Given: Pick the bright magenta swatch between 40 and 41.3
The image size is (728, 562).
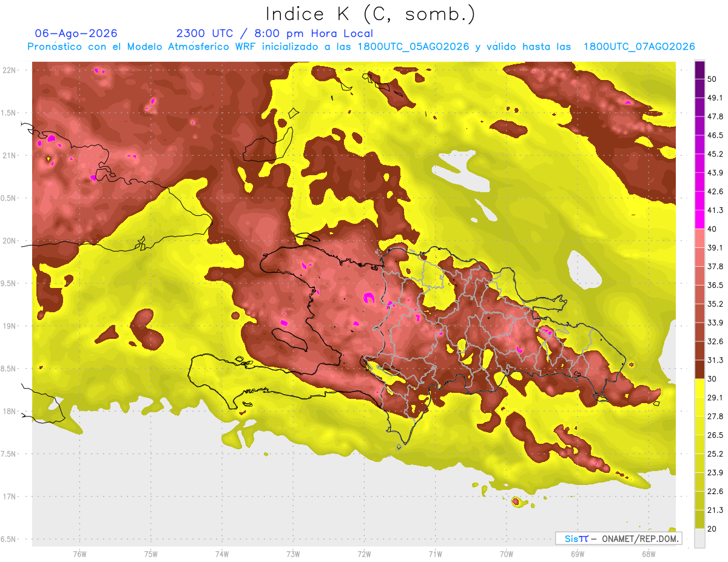Looking at the screenshot, I should coord(699,219).
